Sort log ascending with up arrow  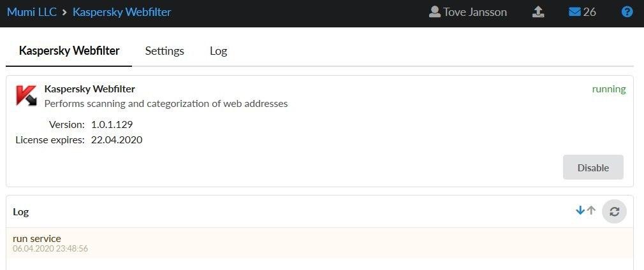pos(591,211)
